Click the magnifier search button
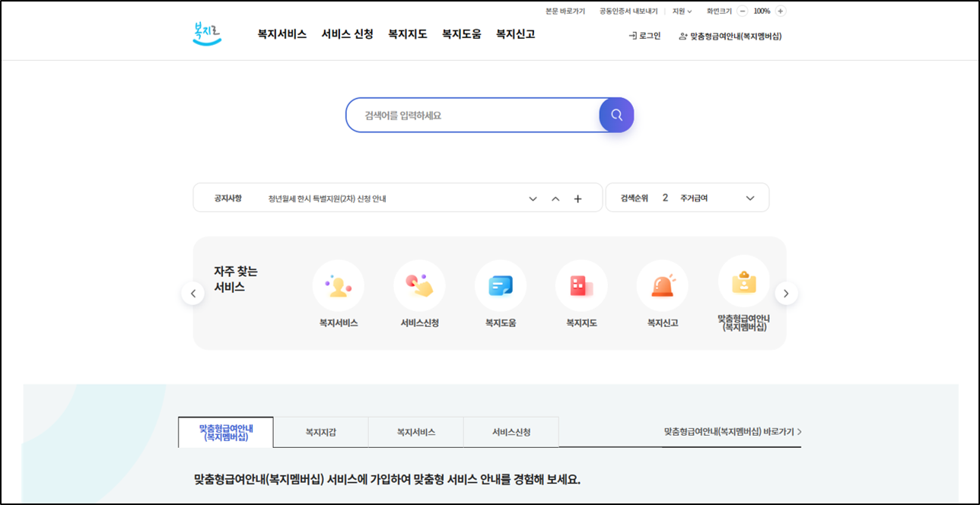This screenshot has height=505, width=980. [x=616, y=115]
